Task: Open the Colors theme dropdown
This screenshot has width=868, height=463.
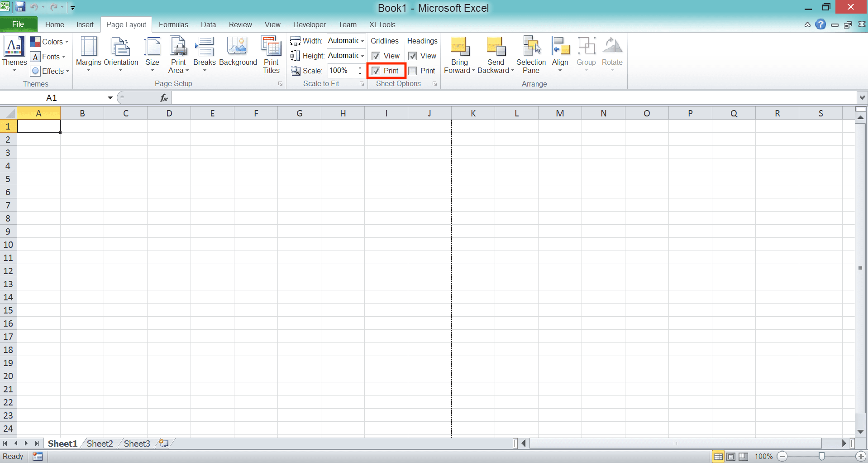Action: point(49,42)
